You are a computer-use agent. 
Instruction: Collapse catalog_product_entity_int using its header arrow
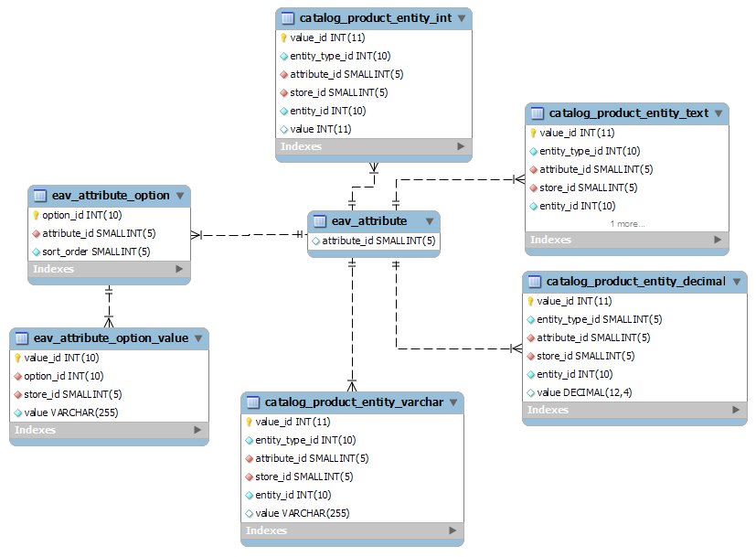click(x=462, y=18)
